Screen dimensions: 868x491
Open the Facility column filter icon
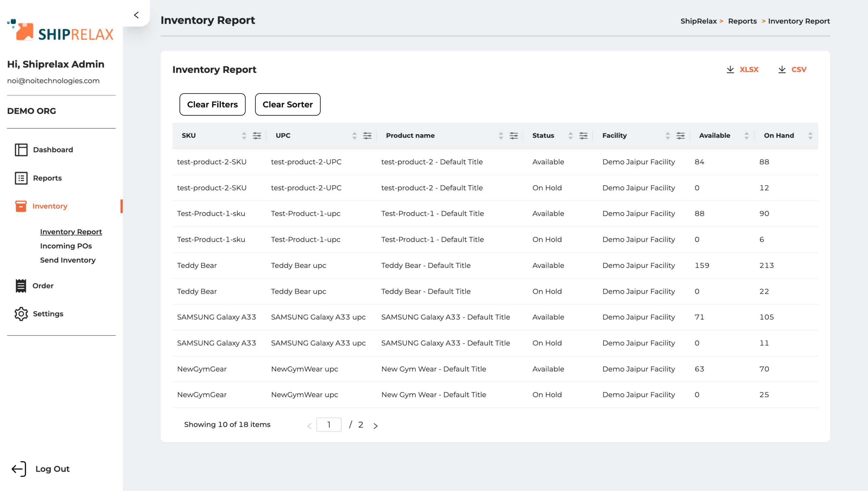pyautogui.click(x=680, y=136)
